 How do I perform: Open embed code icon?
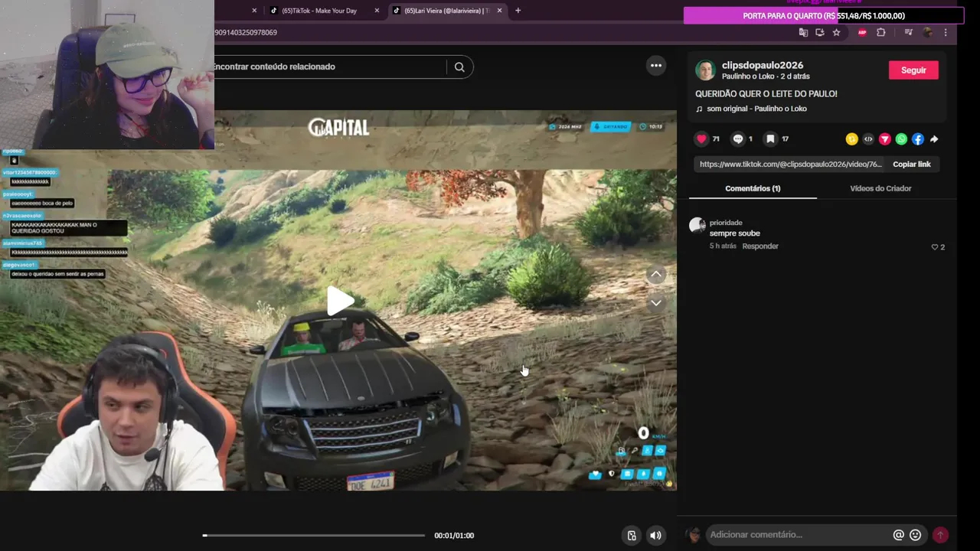pos(868,139)
